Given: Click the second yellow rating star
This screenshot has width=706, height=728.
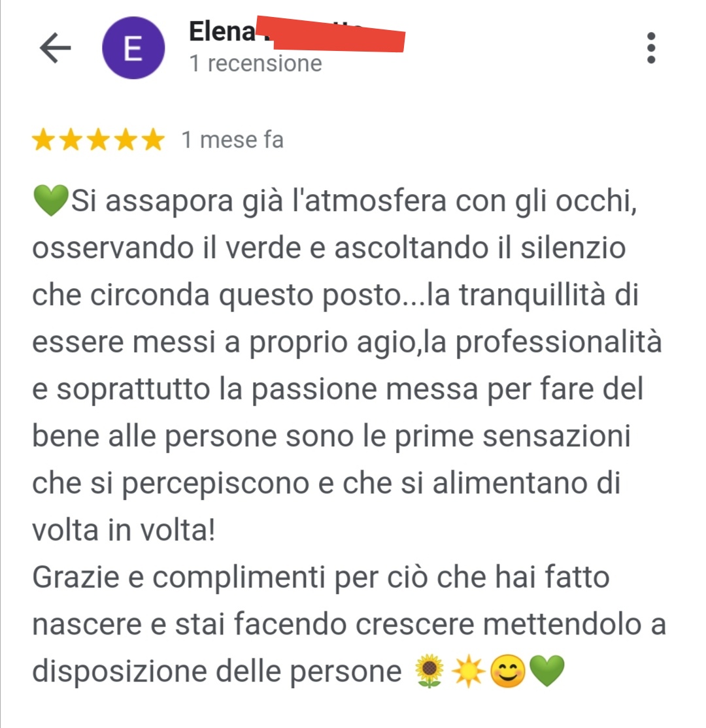Looking at the screenshot, I should (x=71, y=140).
